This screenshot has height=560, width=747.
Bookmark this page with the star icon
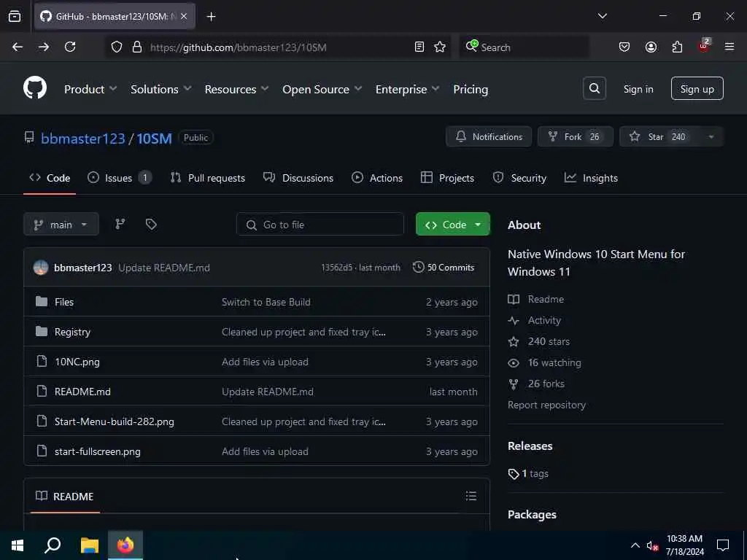440,47
